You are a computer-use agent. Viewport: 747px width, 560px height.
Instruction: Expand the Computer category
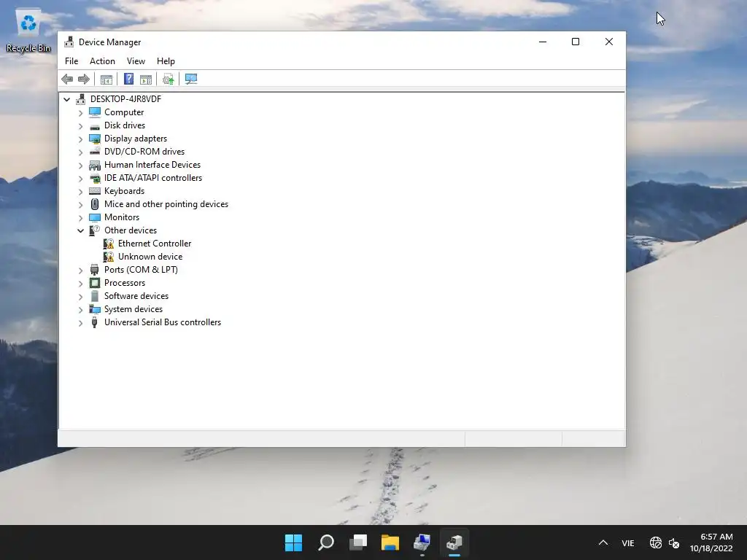pos(80,113)
